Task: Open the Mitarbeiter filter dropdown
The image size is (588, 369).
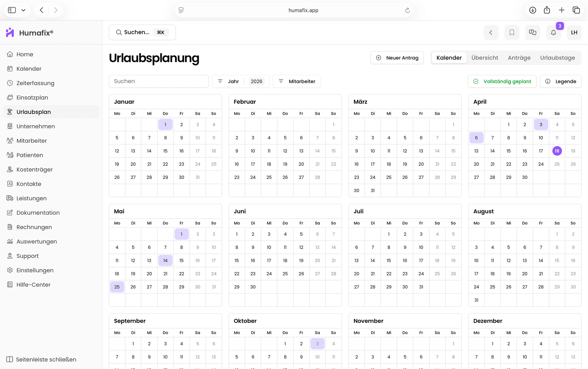Action: [296, 81]
